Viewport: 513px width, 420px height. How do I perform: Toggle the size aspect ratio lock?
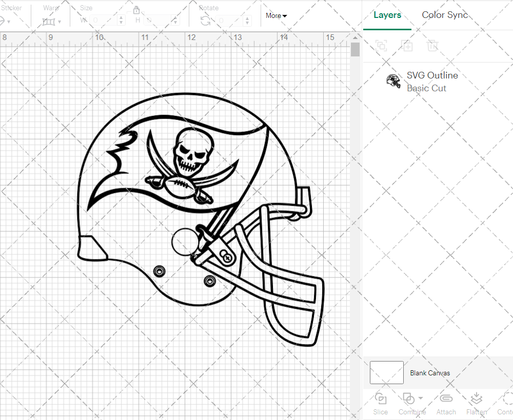(x=136, y=10)
